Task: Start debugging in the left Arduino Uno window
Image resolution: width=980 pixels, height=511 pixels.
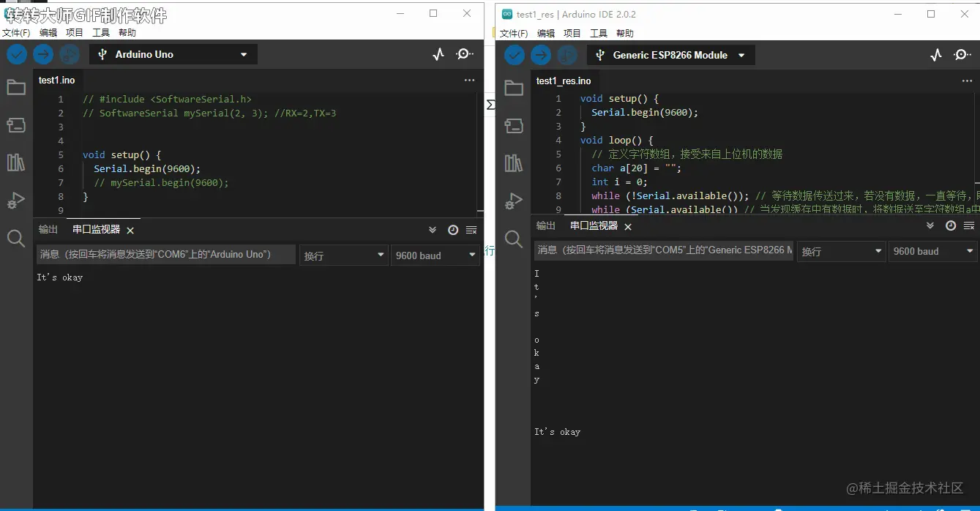Action: pyautogui.click(x=70, y=54)
